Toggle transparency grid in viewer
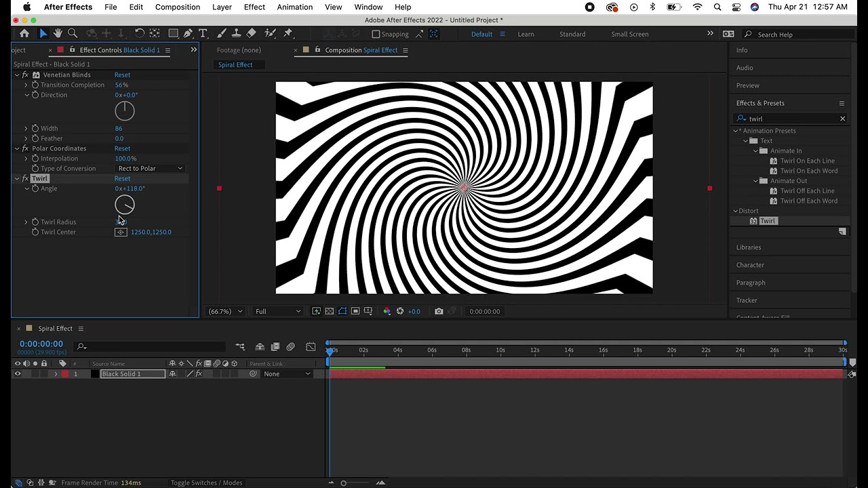 [x=329, y=311]
